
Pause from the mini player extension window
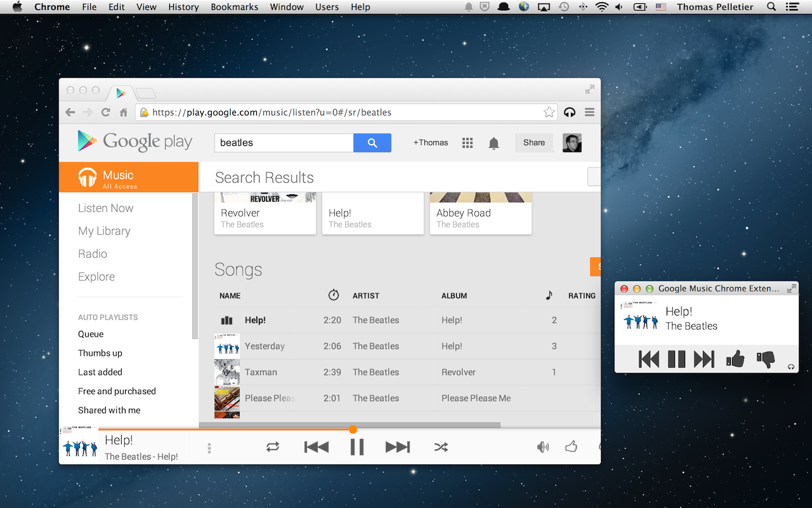676,359
